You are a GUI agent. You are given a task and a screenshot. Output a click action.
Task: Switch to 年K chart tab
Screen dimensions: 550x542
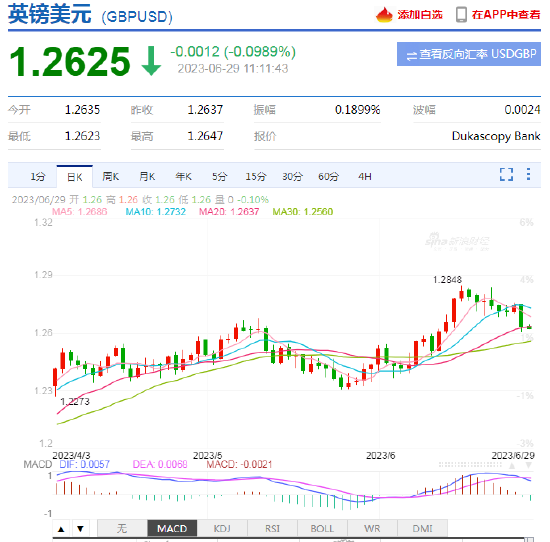click(183, 176)
